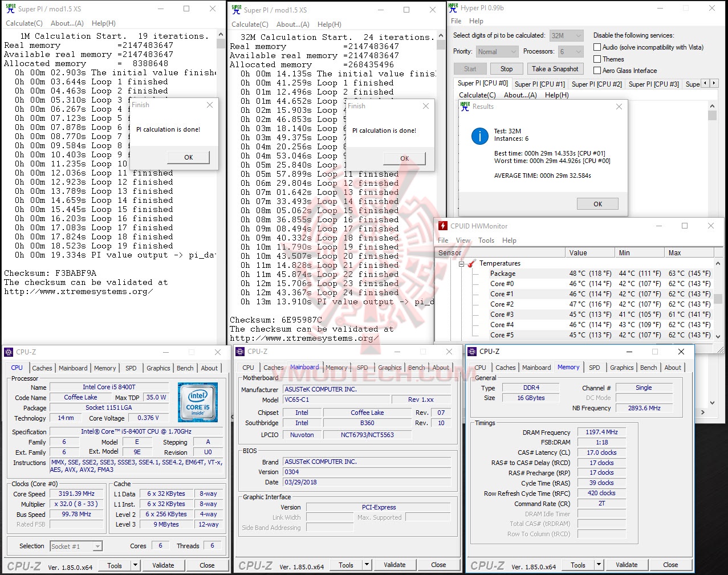Open the Tools dropdown arrow in CPU-Z Memory window
728x575 pixels.
click(599, 565)
